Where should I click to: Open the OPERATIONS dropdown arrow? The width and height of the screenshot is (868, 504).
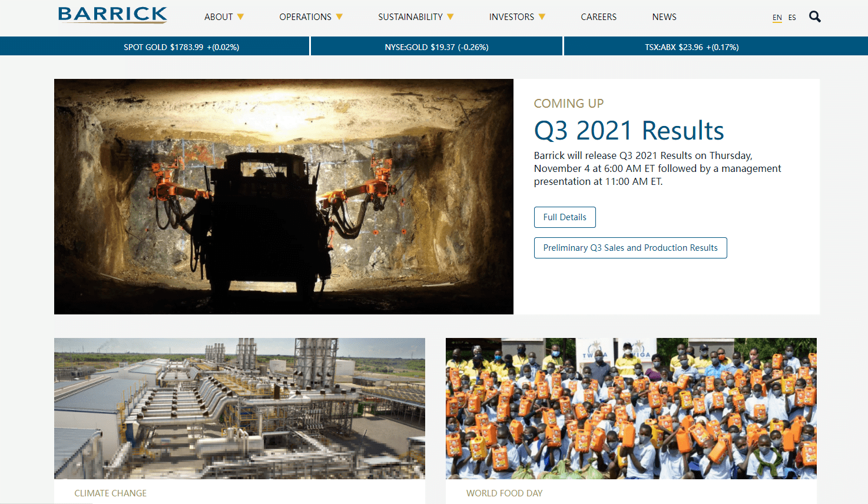pyautogui.click(x=340, y=16)
